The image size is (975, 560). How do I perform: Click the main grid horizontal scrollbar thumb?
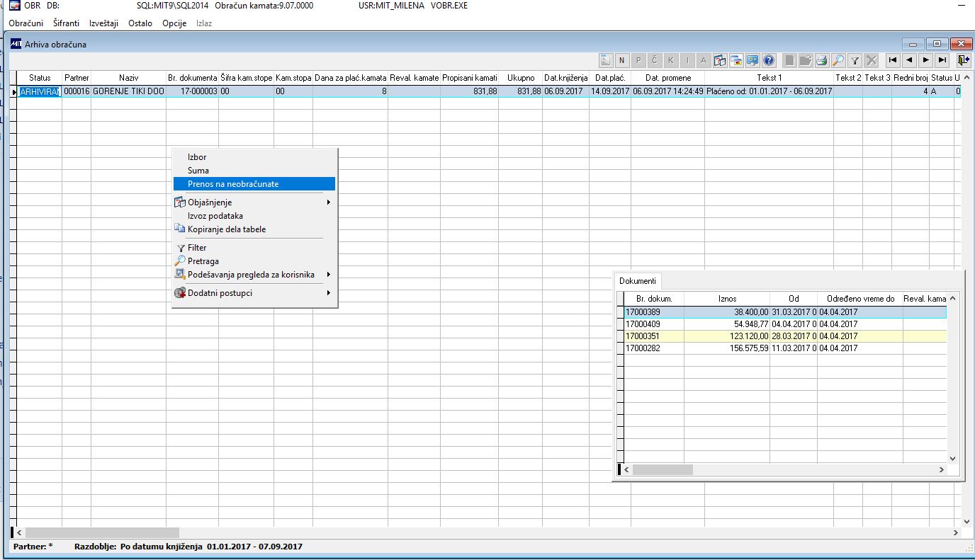pos(102,532)
